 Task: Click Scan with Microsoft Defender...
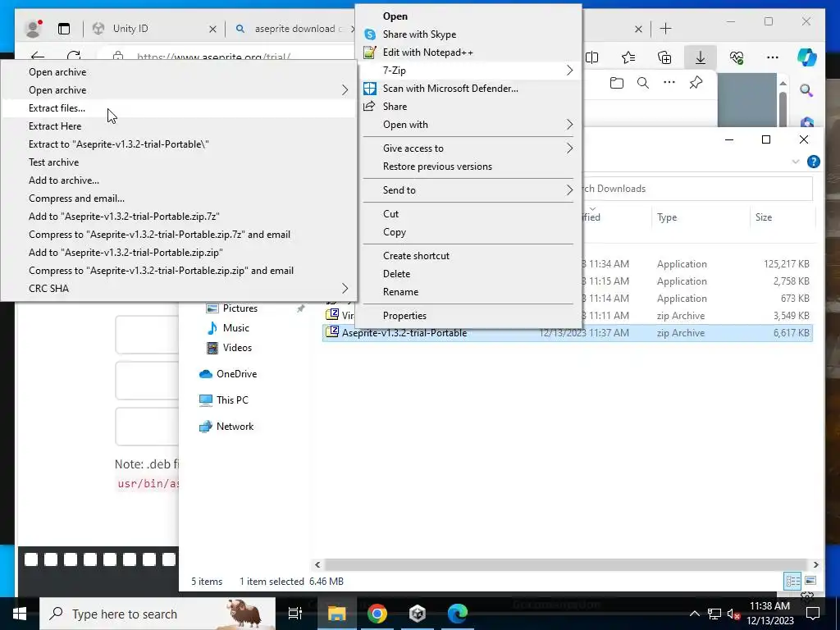[450, 89]
